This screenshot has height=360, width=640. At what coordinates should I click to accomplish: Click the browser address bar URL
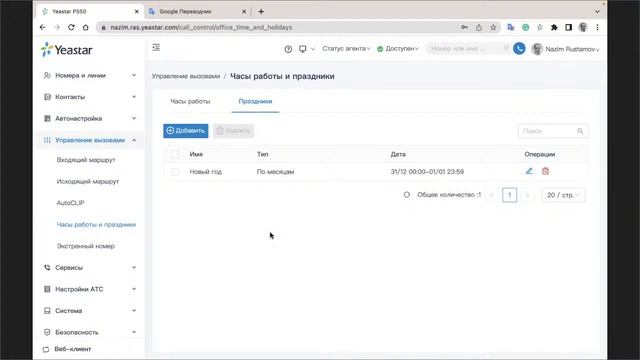point(201,27)
